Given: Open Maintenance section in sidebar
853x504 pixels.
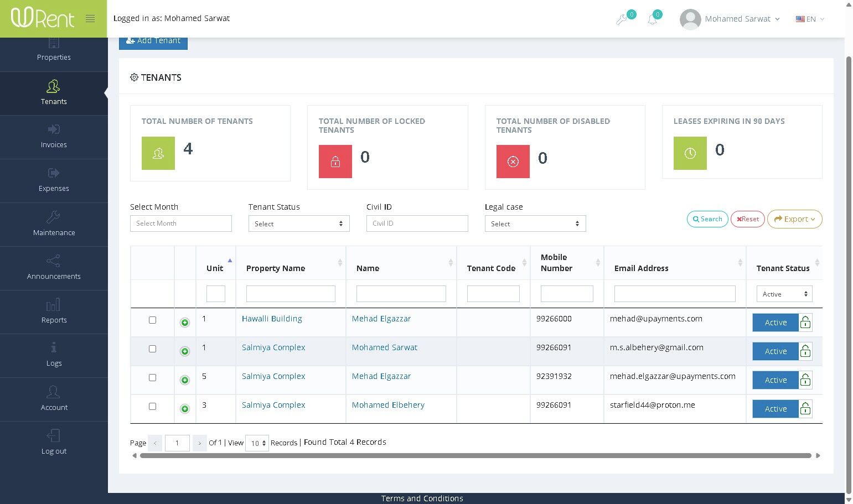Looking at the screenshot, I should click(54, 224).
